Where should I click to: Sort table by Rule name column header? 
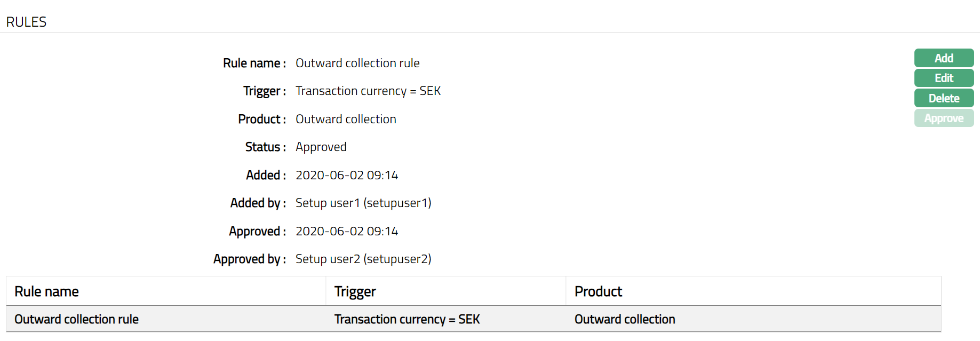(47, 291)
